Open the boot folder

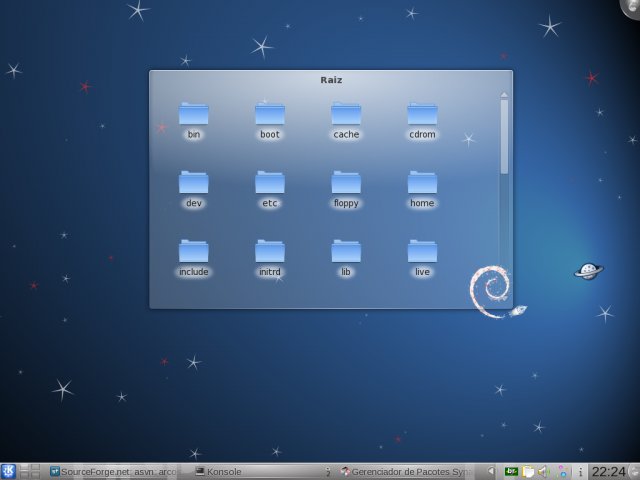click(x=269, y=114)
